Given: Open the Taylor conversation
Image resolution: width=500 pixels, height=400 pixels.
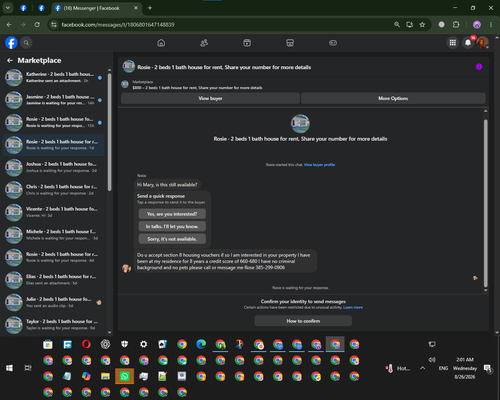Looking at the screenshot, I should (x=53, y=325).
